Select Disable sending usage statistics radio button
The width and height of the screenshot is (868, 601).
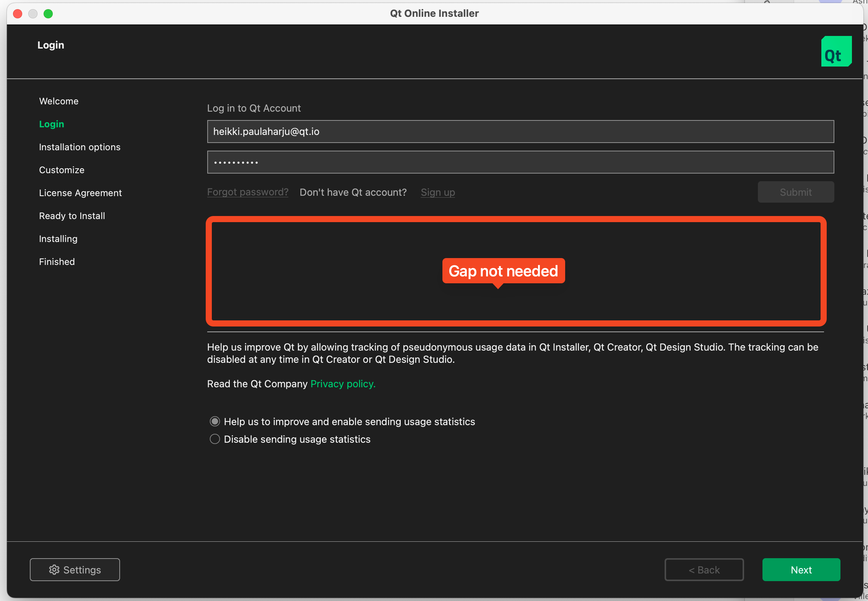coord(215,439)
